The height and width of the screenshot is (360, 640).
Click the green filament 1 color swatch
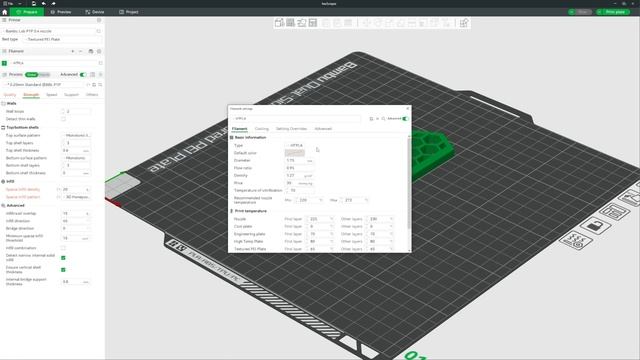click(4, 63)
